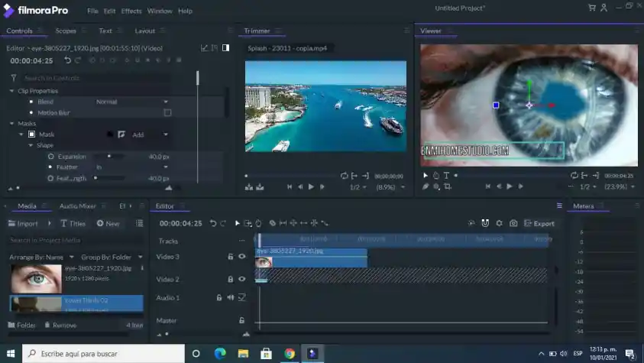Image resolution: width=644 pixels, height=363 pixels.
Task: Click the Editor settings gear icon
Action: tap(499, 223)
